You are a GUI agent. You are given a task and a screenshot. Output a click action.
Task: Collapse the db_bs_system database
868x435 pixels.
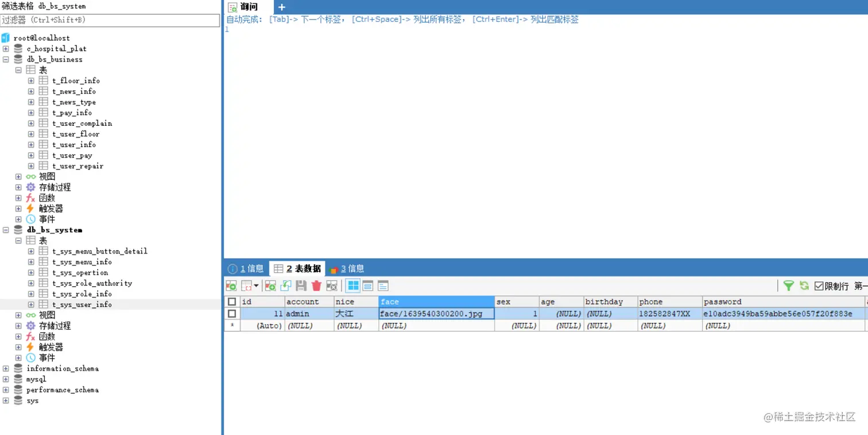[6, 230]
